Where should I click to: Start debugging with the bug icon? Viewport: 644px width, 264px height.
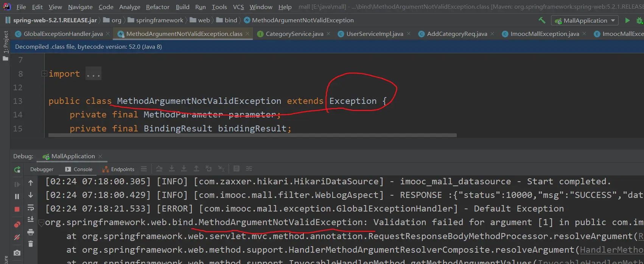[639, 20]
